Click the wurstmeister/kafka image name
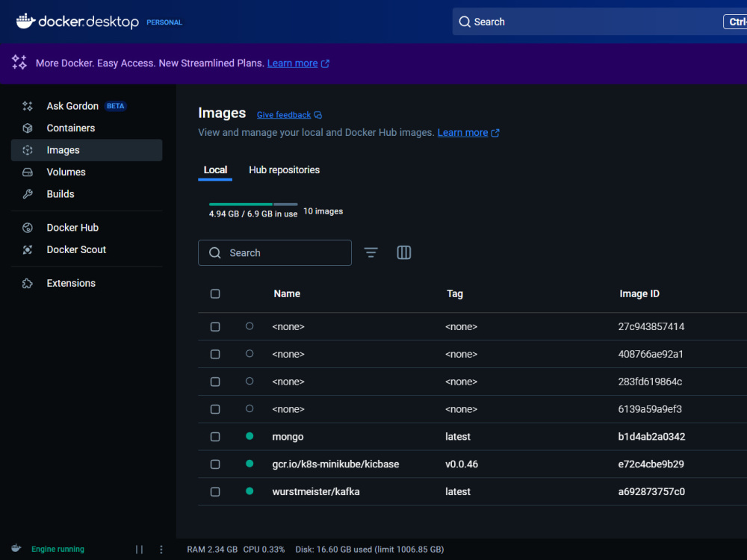Image resolution: width=747 pixels, height=560 pixels. point(316,492)
